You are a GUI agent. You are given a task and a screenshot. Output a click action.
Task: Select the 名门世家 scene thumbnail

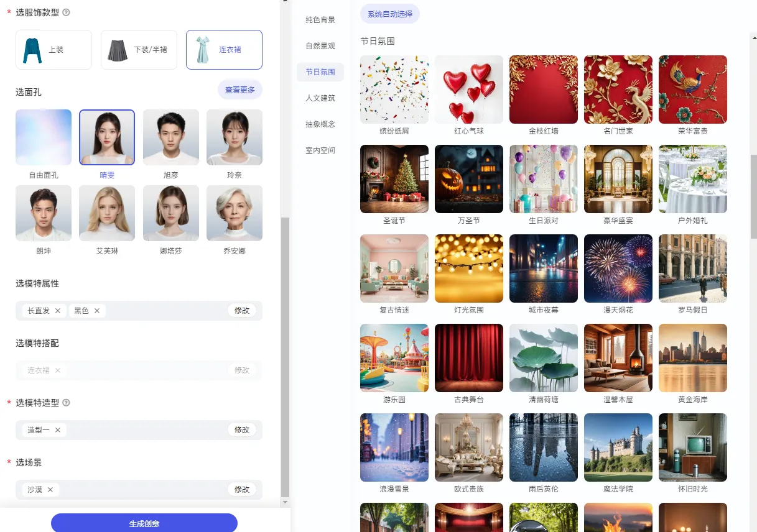[x=618, y=89]
